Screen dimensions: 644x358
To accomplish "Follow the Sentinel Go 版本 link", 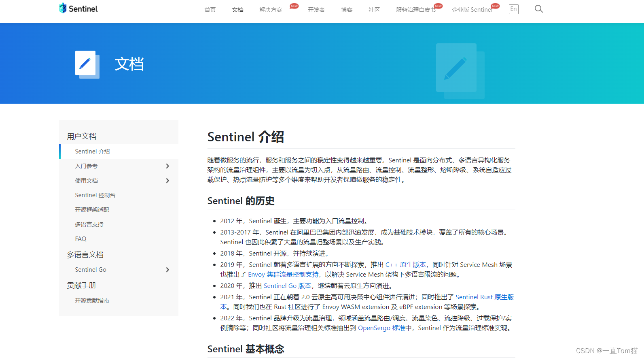I will coord(288,286).
